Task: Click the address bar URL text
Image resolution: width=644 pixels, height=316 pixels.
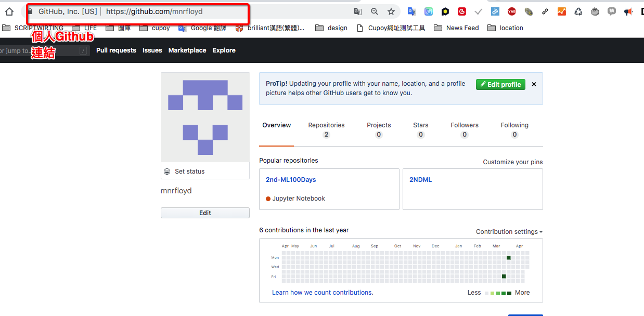Action: 154,11
